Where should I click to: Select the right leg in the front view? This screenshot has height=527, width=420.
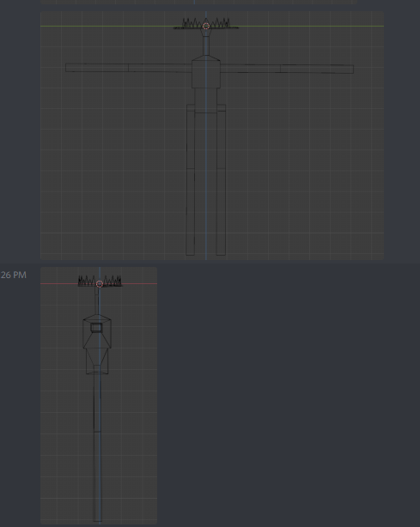coord(221,179)
